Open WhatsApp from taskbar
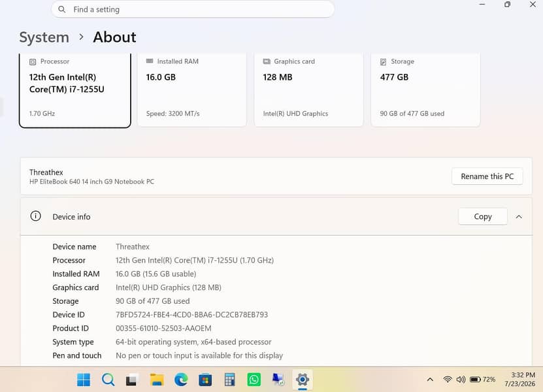 (254, 380)
